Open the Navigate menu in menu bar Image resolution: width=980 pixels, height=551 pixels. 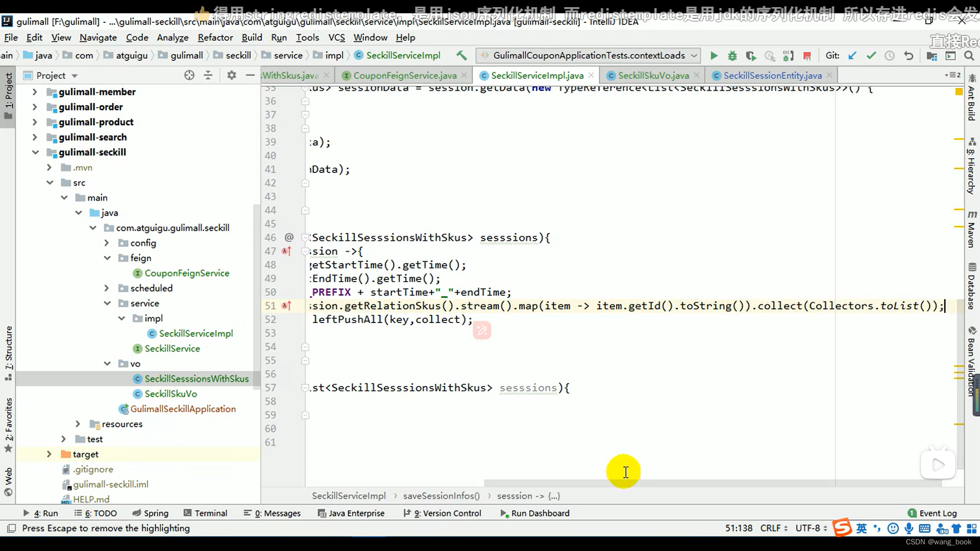[97, 38]
